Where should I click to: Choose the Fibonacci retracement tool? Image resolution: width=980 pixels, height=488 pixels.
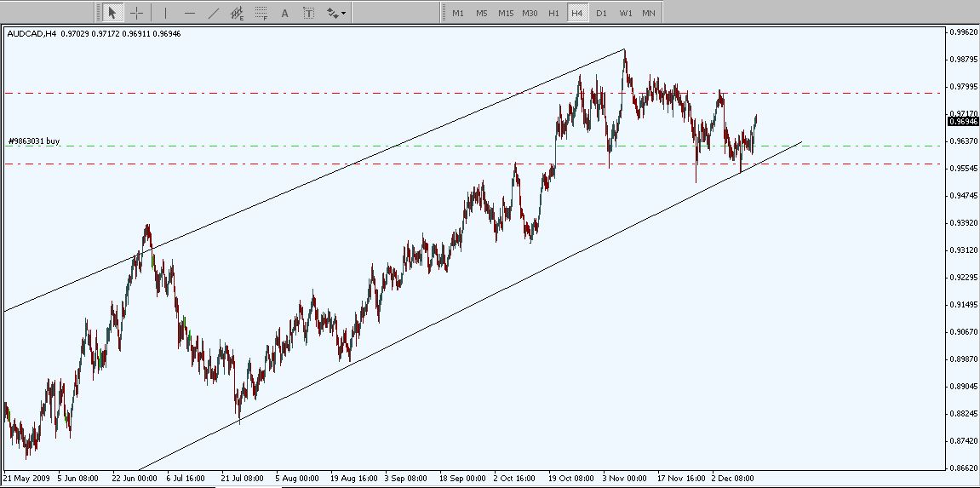pyautogui.click(x=261, y=13)
